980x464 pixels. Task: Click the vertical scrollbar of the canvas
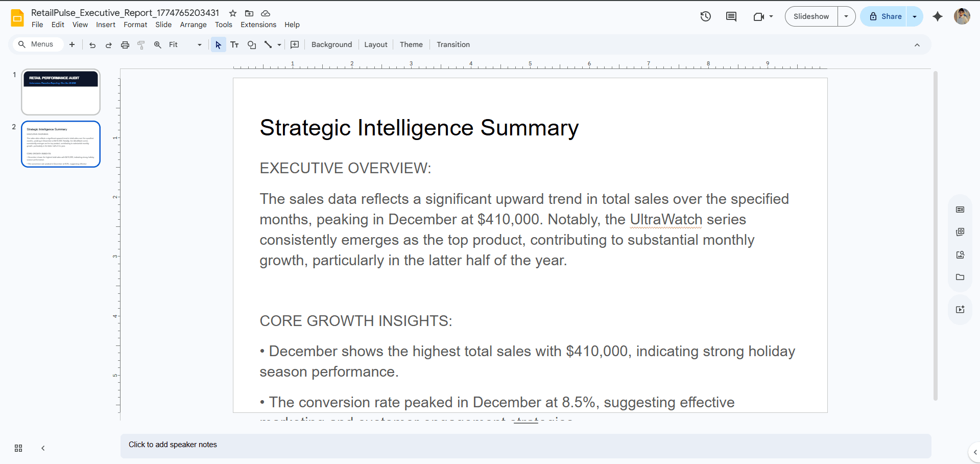pyautogui.click(x=936, y=235)
